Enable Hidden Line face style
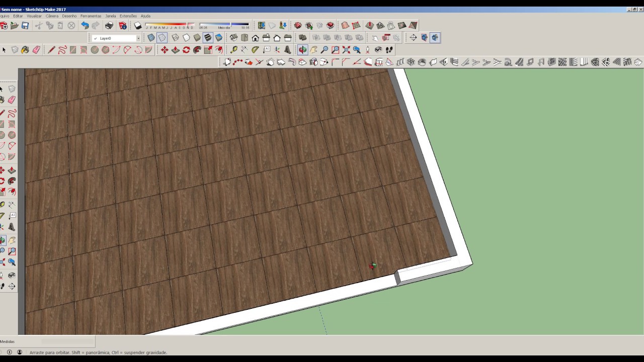Screen dimensions: 644x362 click(186, 38)
